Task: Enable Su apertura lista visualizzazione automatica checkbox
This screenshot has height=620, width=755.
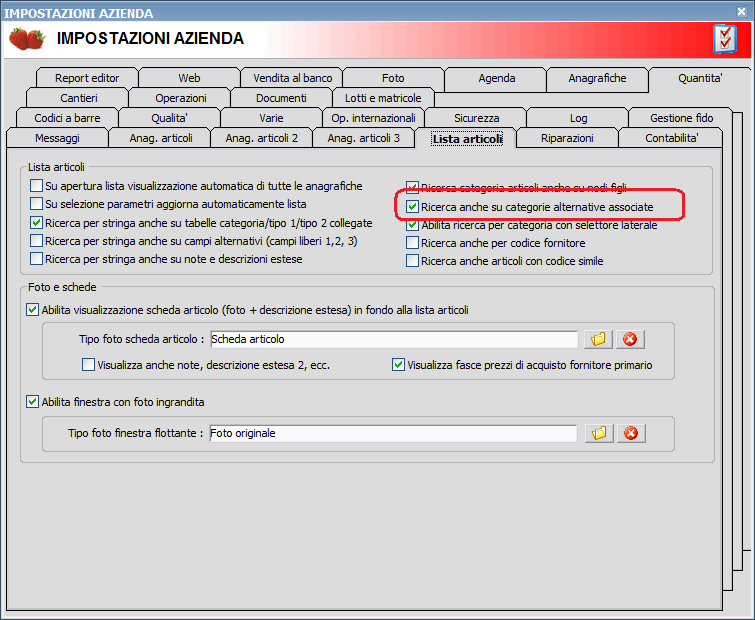Action: (36, 186)
